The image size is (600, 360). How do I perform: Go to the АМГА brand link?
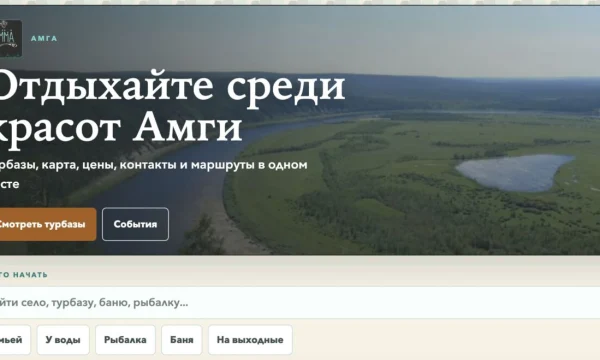44,39
